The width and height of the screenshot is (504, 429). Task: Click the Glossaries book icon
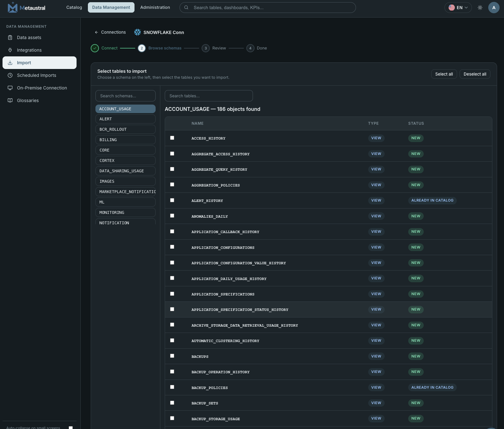(10, 100)
